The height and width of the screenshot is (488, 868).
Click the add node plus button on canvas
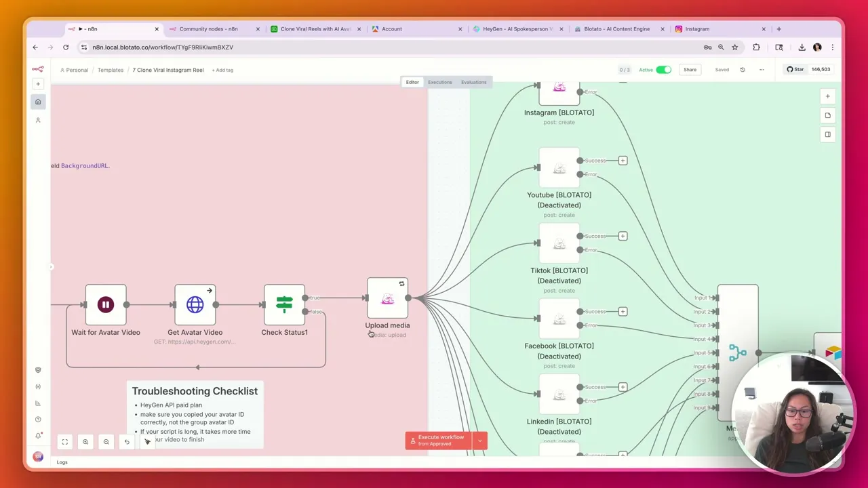click(x=827, y=96)
